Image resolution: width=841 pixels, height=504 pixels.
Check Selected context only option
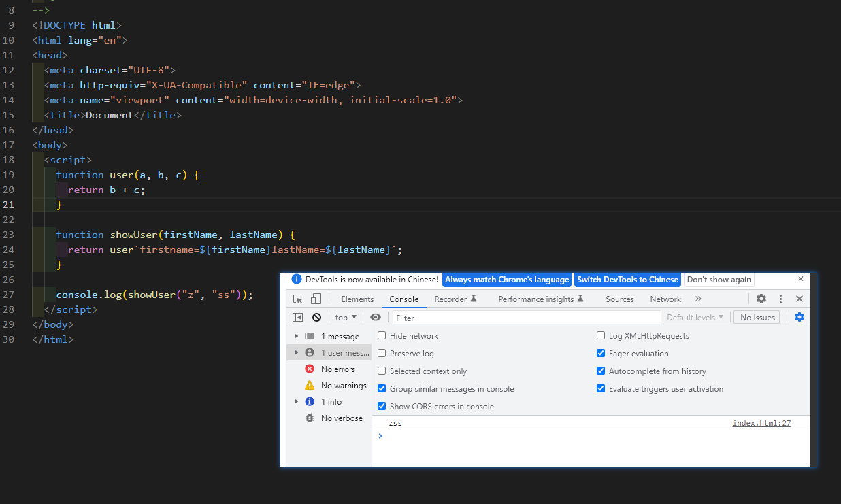(x=382, y=371)
